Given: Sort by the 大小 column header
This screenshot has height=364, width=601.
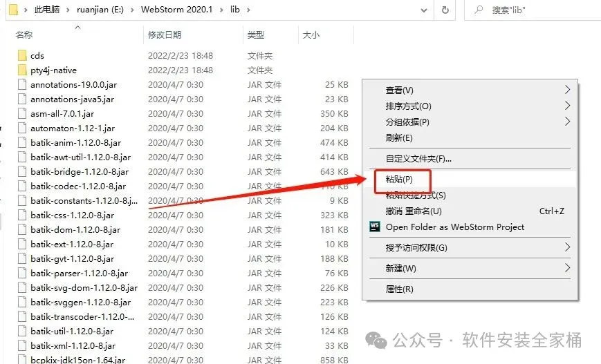Looking at the screenshot, I should click(311, 35).
